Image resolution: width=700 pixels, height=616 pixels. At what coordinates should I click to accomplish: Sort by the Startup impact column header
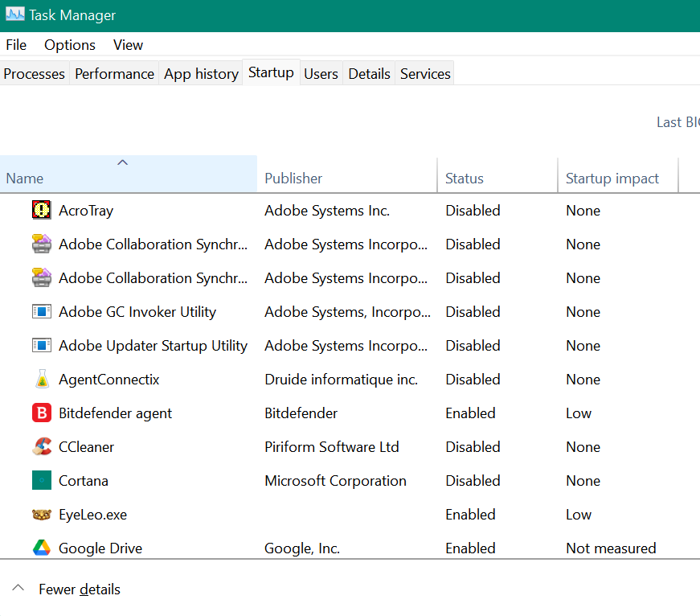point(618,174)
